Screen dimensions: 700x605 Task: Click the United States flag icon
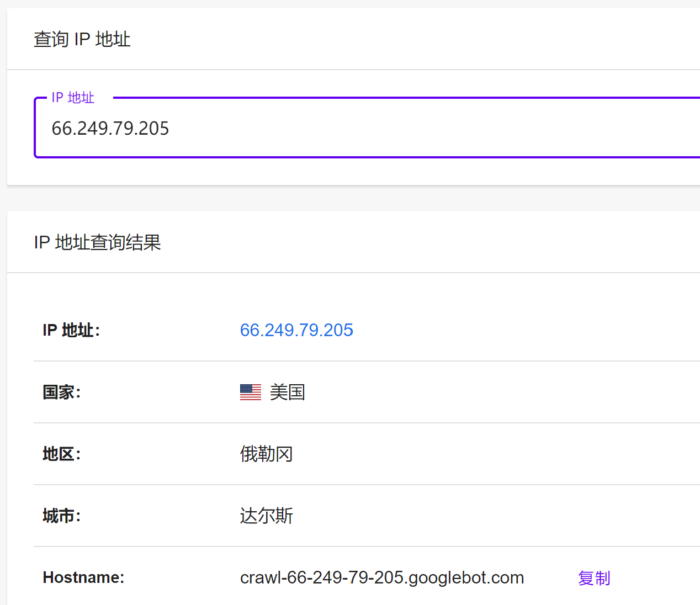tap(251, 392)
